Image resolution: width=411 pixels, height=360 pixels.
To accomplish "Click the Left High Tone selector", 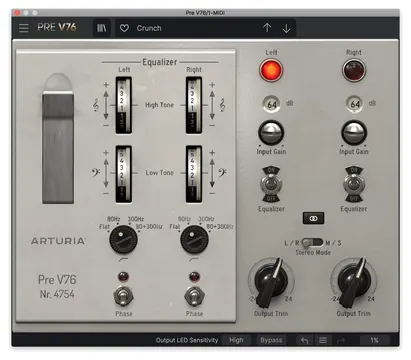I will point(123,105).
